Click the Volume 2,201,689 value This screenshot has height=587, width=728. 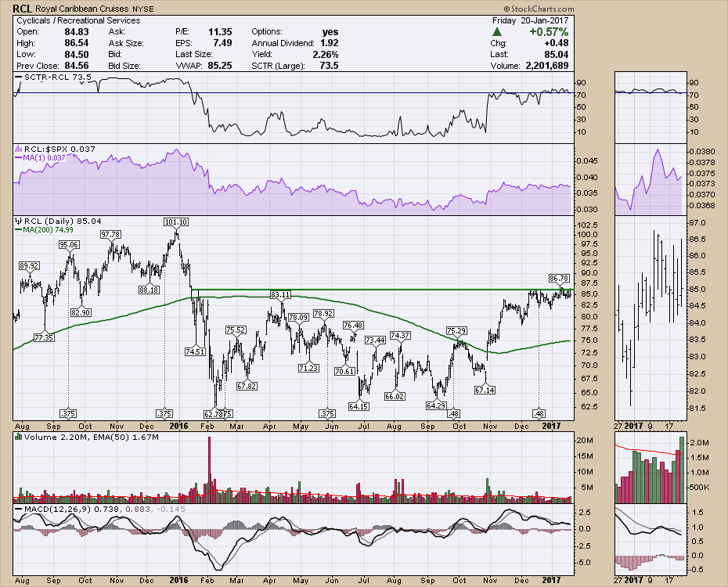point(547,66)
